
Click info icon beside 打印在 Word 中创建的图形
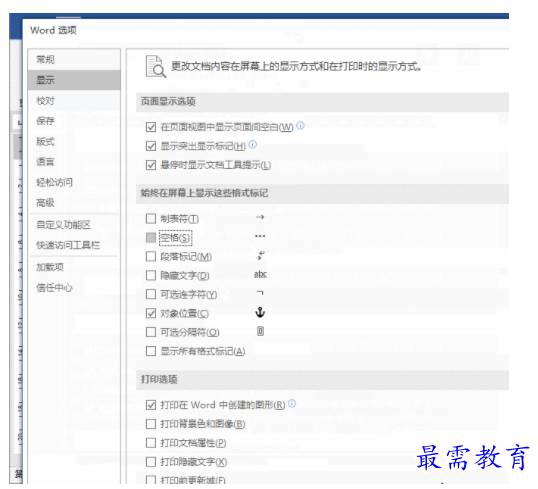pyautogui.click(x=292, y=403)
